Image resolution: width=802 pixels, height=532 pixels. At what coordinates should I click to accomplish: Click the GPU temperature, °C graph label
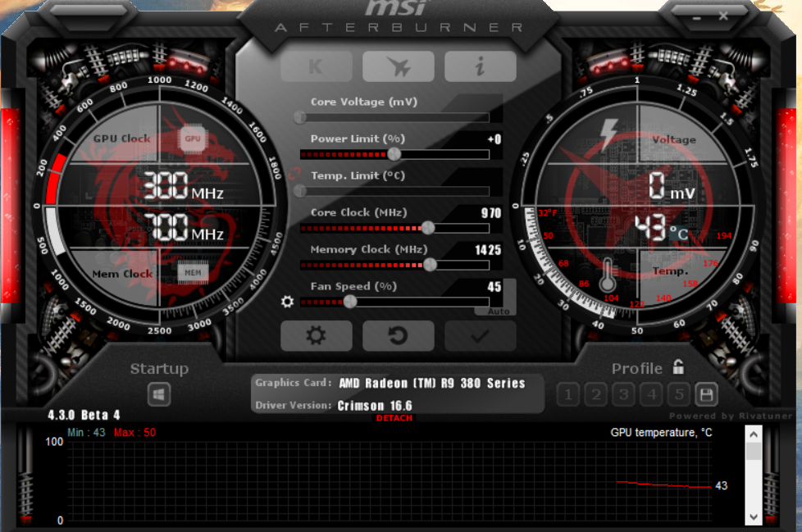[661, 433]
